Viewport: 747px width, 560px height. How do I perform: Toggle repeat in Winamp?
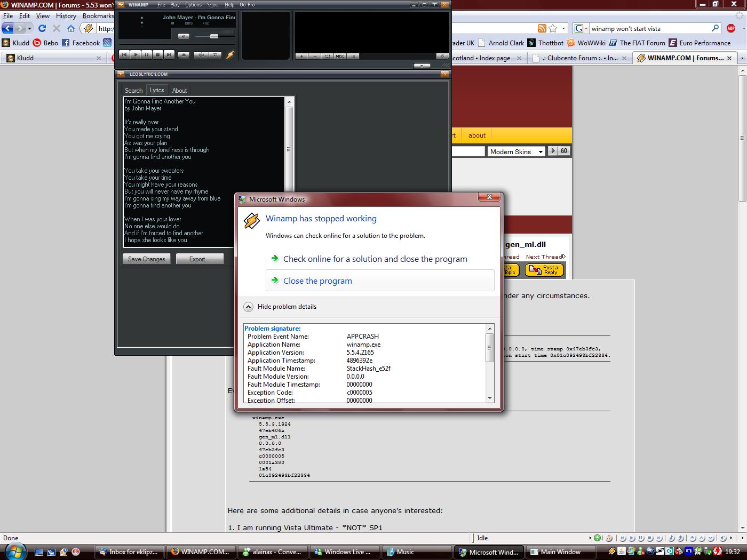point(215,54)
